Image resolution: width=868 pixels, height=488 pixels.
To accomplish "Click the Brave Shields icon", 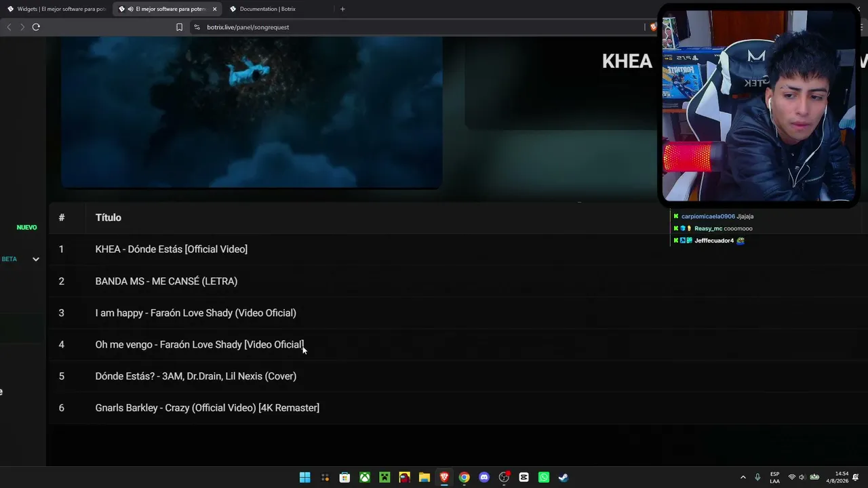I will (x=653, y=27).
